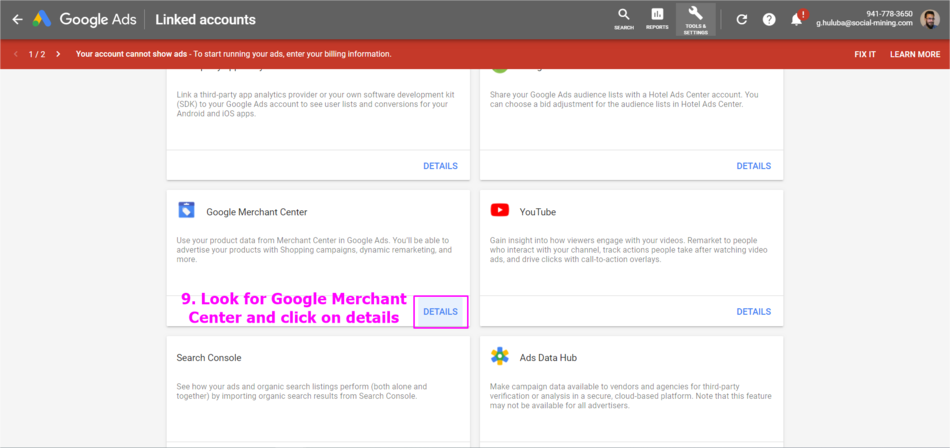The width and height of the screenshot is (950, 448).
Task: Click the back arrow in header
Action: tap(17, 19)
